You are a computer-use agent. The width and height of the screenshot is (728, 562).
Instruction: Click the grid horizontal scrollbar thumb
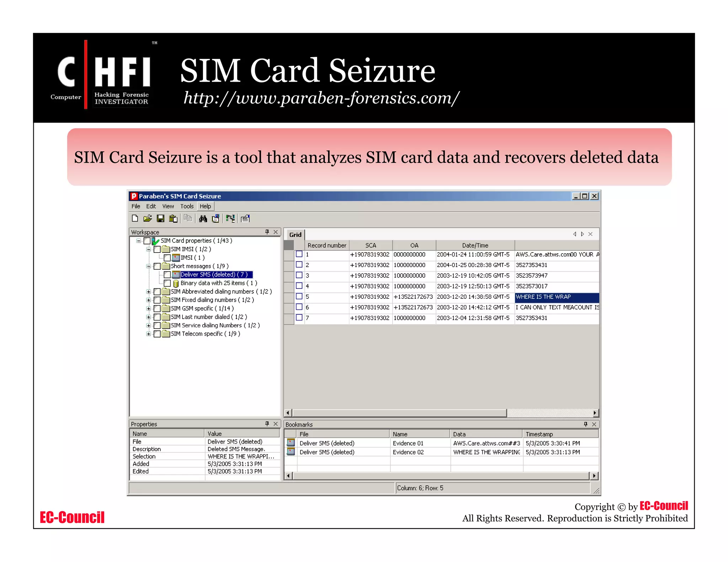[x=399, y=413]
